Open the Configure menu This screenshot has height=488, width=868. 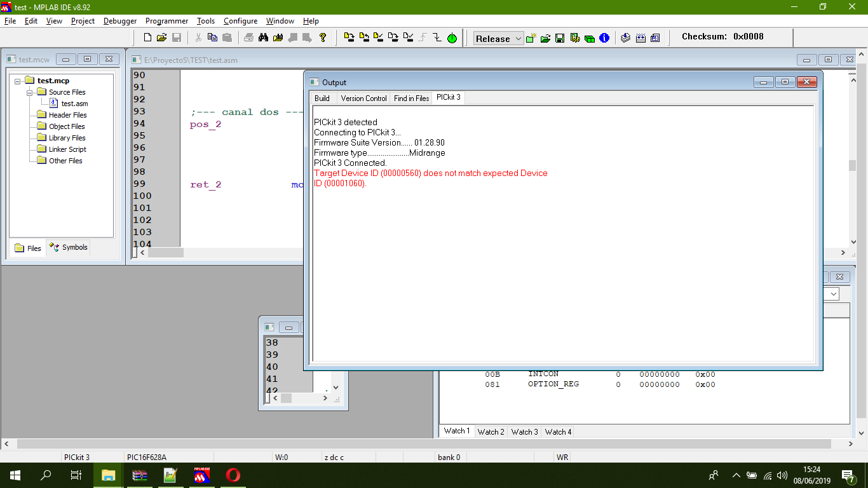point(240,21)
